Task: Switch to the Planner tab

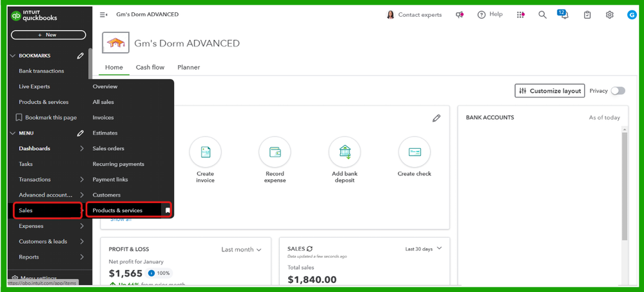Action: tap(188, 67)
